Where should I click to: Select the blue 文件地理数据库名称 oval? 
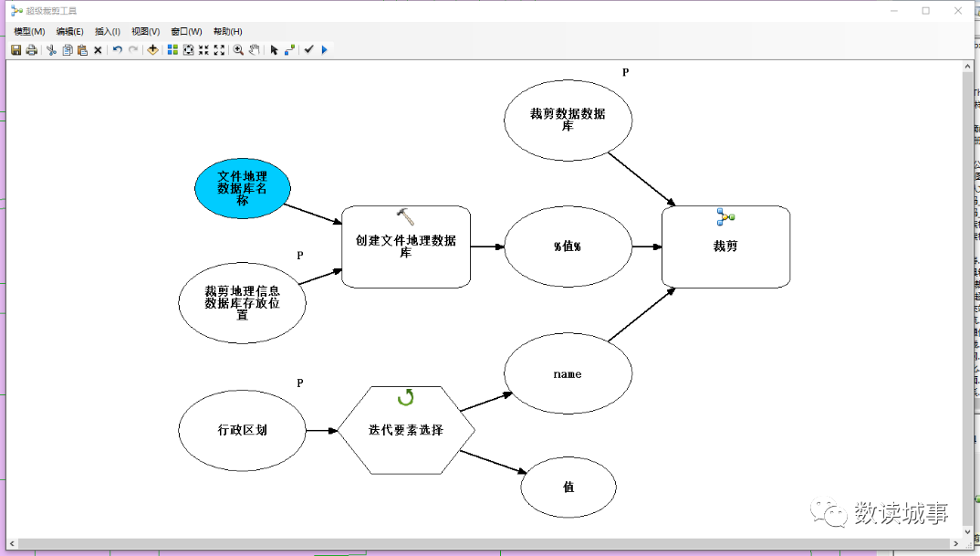(x=243, y=188)
